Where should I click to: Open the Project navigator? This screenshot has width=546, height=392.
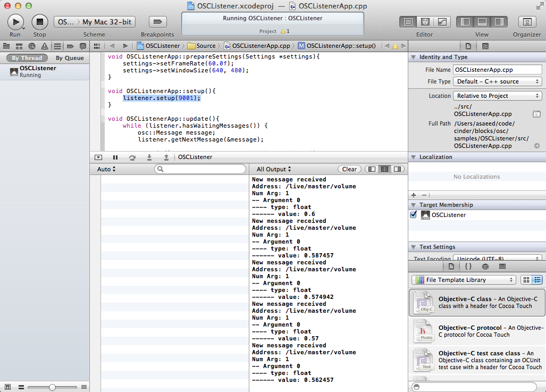point(6,46)
